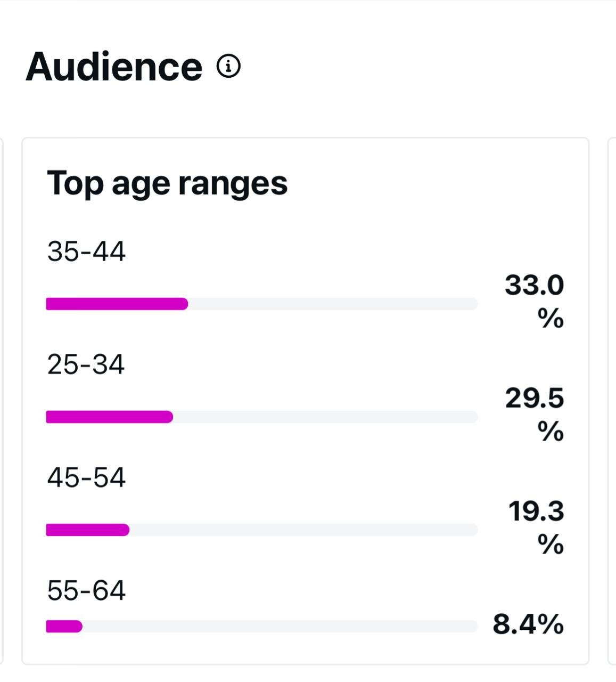This screenshot has width=616, height=682.
Task: Select the Top age ranges title
Action: tap(167, 183)
